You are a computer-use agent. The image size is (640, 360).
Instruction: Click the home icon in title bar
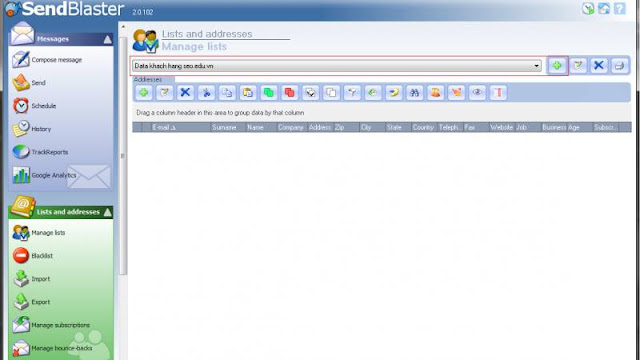(x=604, y=8)
